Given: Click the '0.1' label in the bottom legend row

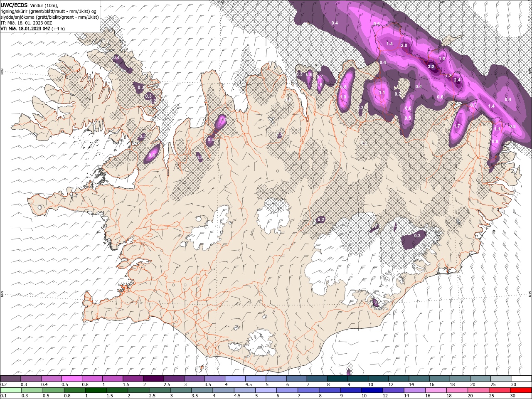Looking at the screenshot, I should [3, 396].
